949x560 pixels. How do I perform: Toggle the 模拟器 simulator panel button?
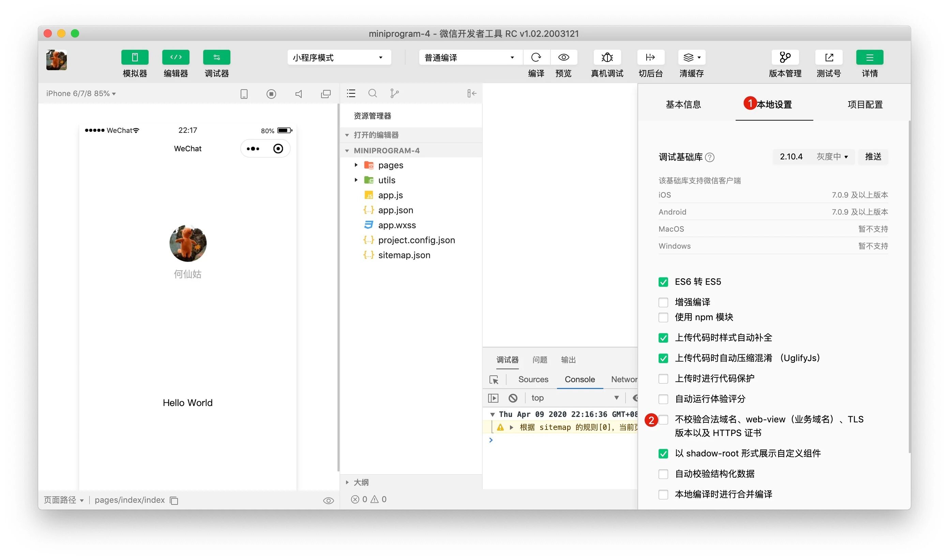[135, 57]
